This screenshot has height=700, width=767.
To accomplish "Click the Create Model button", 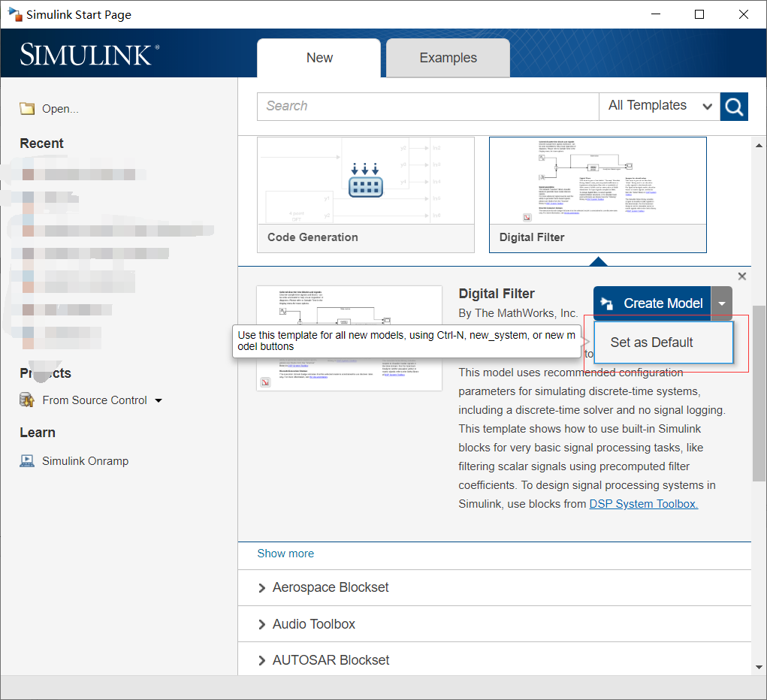I will pyautogui.click(x=659, y=303).
